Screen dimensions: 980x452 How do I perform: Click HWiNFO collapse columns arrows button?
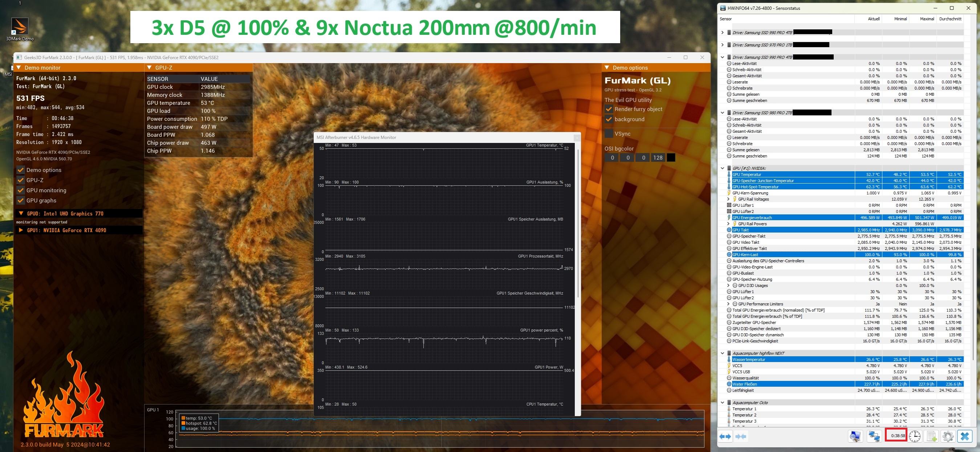tap(741, 436)
